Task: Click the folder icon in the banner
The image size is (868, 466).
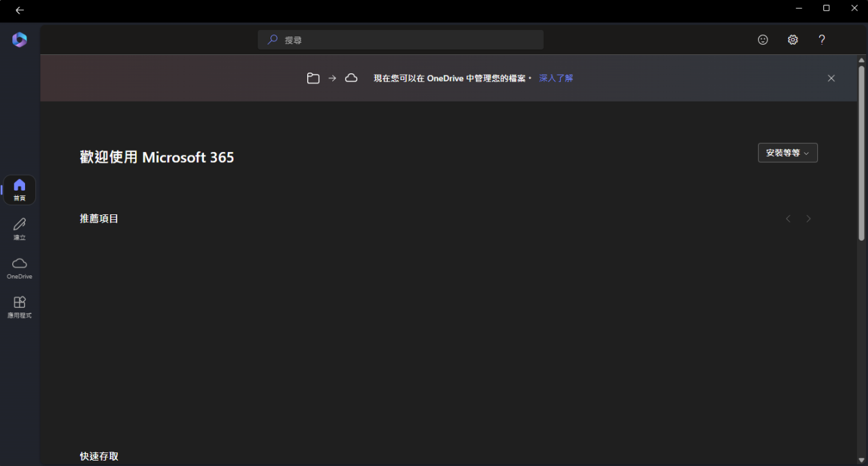Action: [x=313, y=78]
